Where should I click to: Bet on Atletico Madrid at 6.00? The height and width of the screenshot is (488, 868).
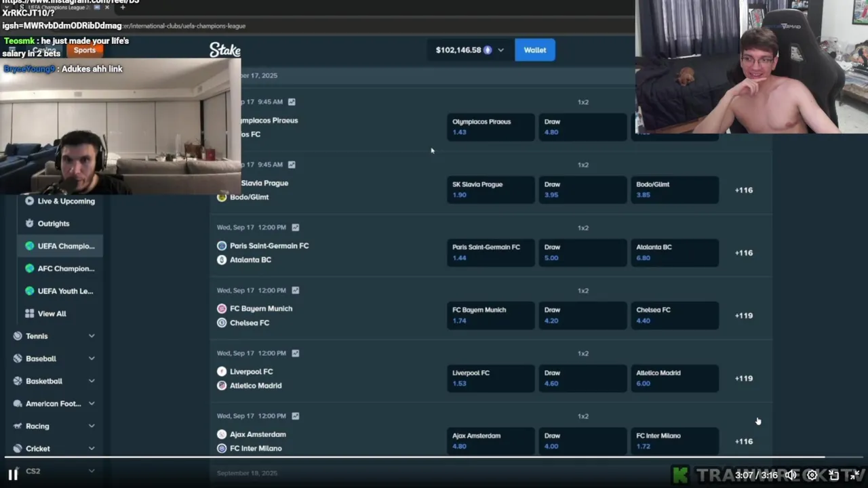[675, 378]
